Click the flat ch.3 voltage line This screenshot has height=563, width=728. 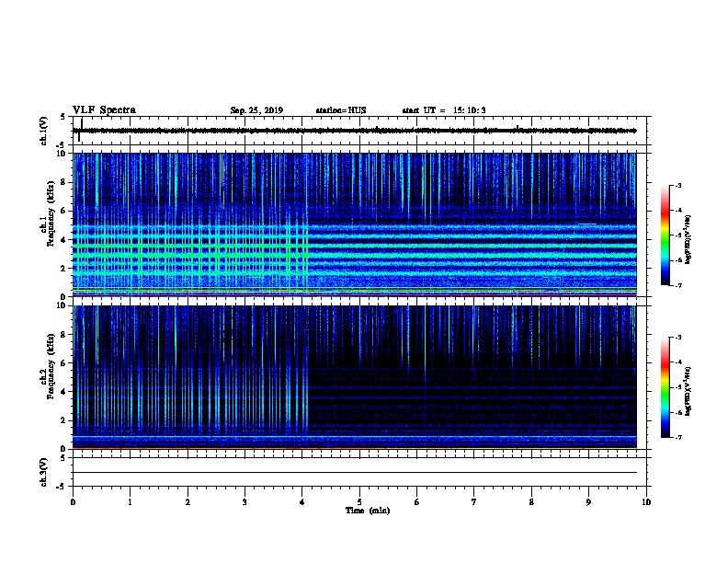coord(355,473)
